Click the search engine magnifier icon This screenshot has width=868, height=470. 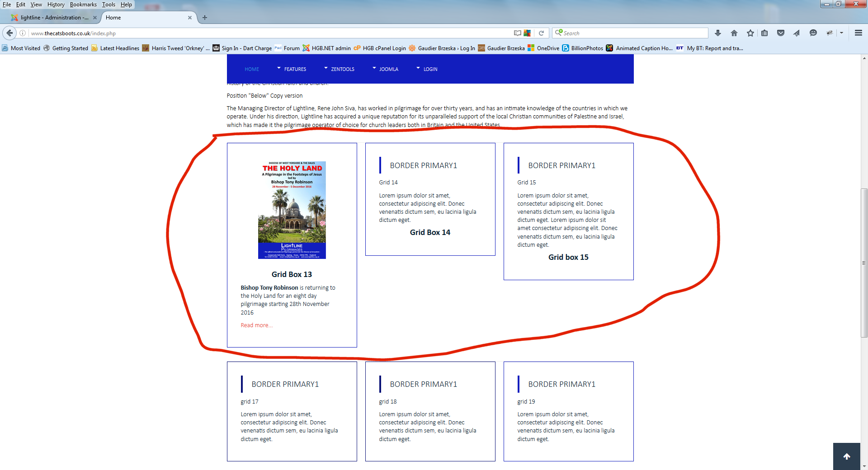coord(558,33)
